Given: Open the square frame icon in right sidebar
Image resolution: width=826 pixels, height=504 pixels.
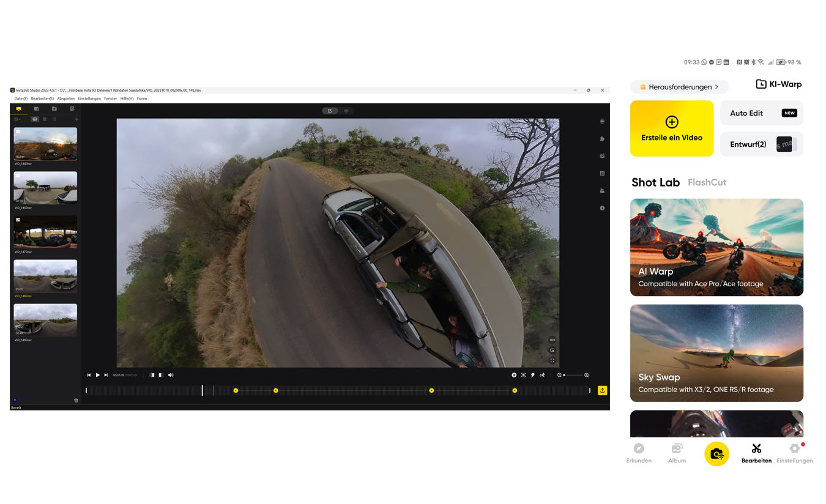Looking at the screenshot, I should click(603, 173).
